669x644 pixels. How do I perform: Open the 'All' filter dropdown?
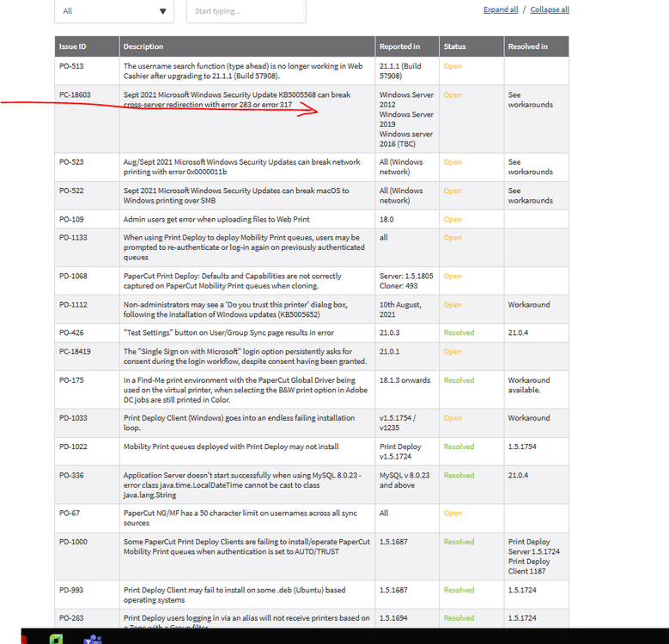tap(114, 11)
